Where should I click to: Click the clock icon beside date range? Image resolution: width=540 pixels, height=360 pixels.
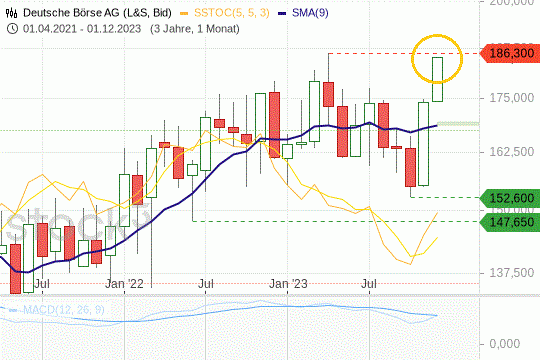[12, 29]
